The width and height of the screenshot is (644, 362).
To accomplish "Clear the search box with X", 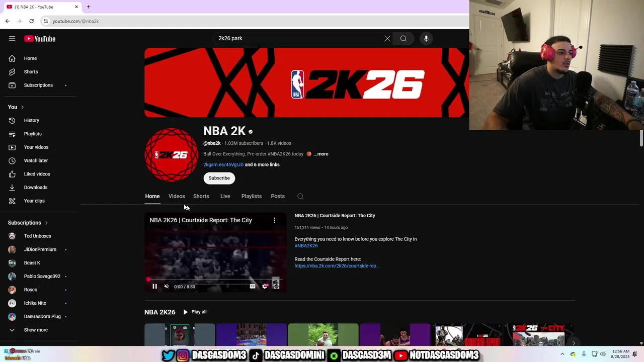I will pos(387,39).
